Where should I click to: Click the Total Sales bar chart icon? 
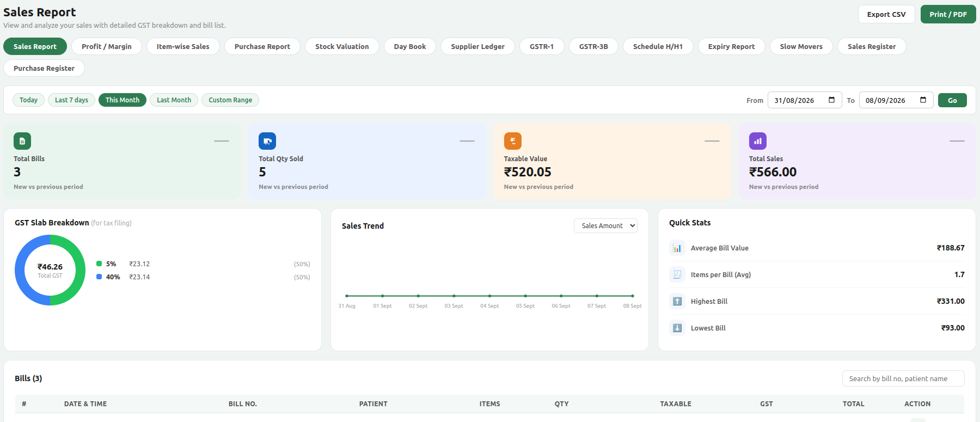(758, 141)
